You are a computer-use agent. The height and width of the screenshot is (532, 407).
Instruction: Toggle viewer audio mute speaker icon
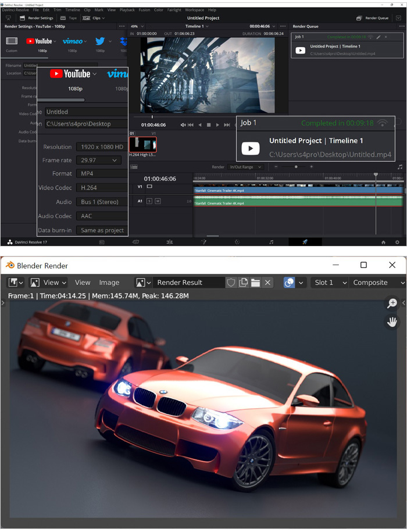(183, 125)
